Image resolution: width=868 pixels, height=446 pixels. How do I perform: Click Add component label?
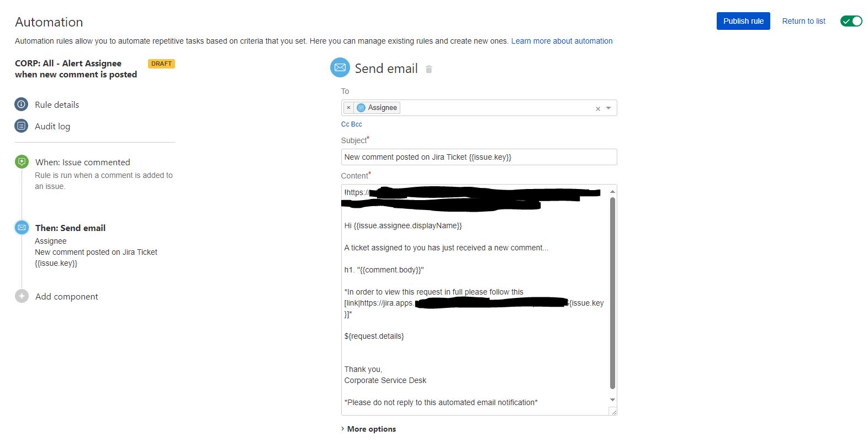67,297
